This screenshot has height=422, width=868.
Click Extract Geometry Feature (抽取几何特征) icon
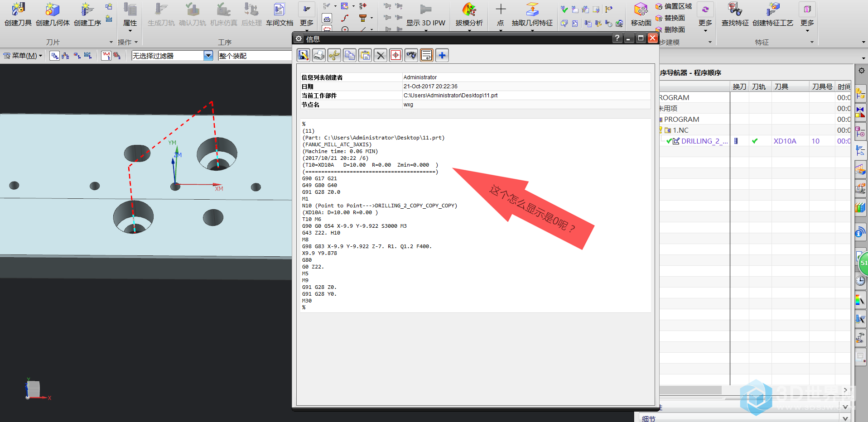[532, 10]
